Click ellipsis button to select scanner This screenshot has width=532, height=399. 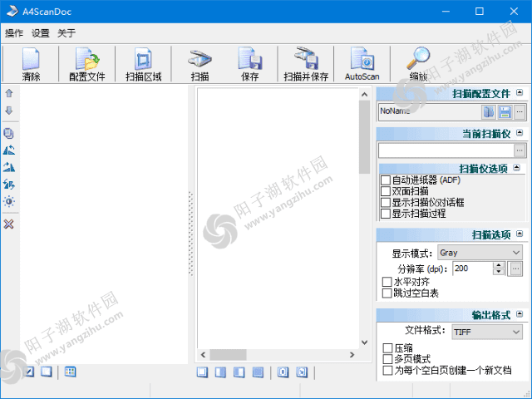[x=520, y=150]
